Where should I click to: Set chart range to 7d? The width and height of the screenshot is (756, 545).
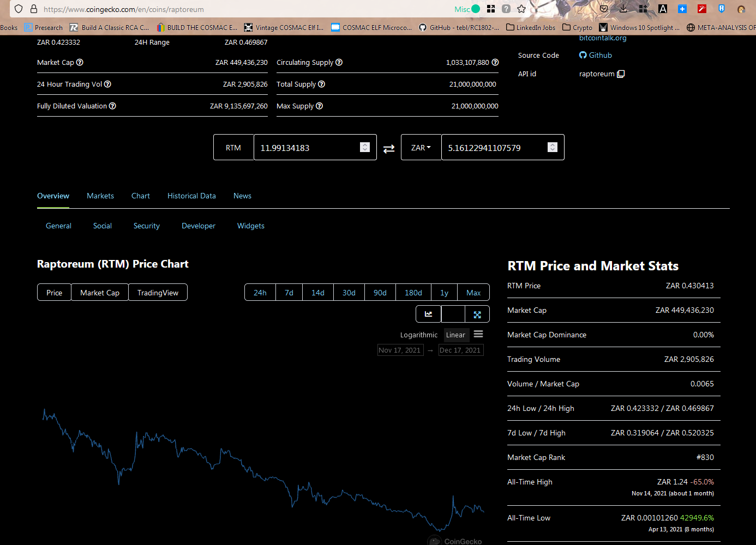pos(289,293)
